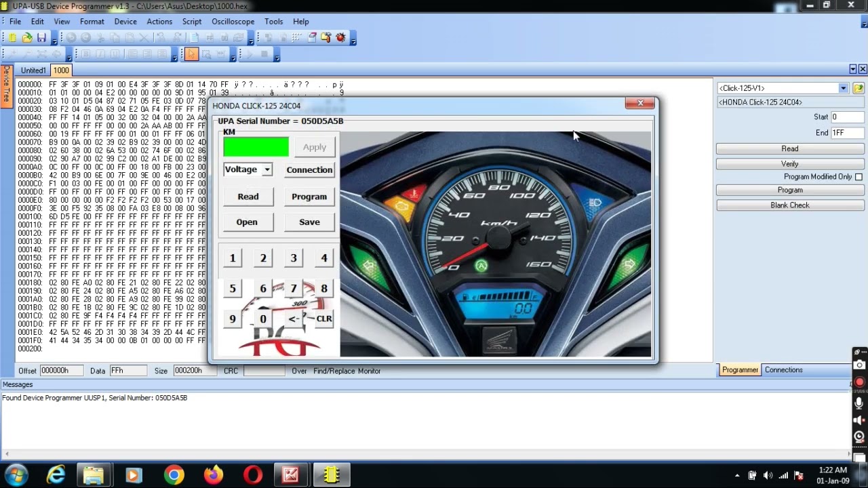868x488 pixels.
Task: Select the Programmer panel tab
Action: (740, 370)
